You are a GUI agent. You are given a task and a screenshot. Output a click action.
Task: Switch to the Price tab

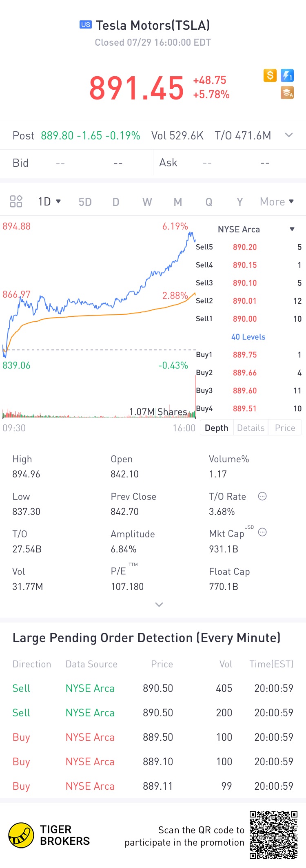pyautogui.click(x=285, y=428)
